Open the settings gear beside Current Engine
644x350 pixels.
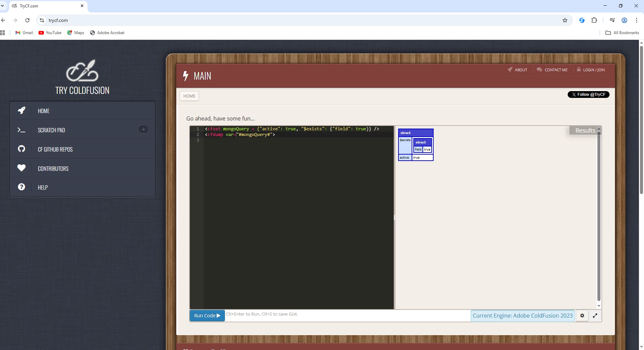582,316
